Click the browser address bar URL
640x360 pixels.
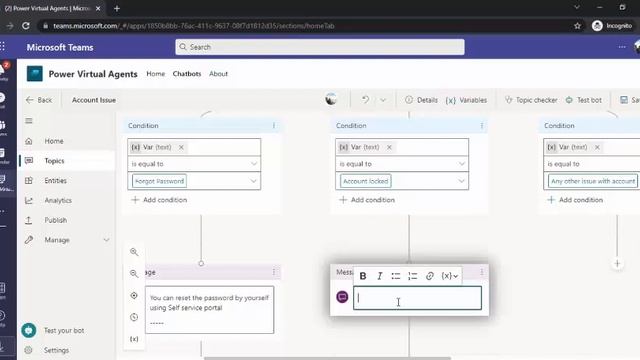tap(193, 26)
